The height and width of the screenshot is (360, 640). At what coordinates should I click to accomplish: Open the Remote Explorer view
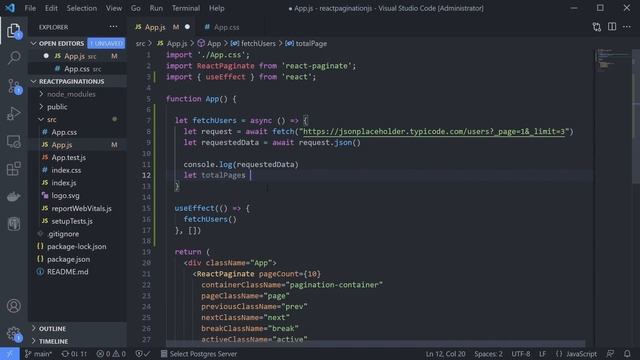point(14,142)
